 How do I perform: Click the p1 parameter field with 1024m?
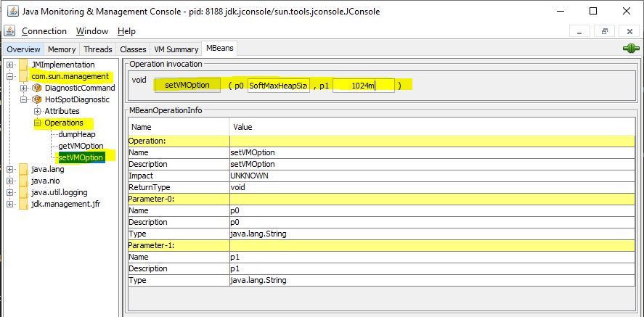click(364, 86)
